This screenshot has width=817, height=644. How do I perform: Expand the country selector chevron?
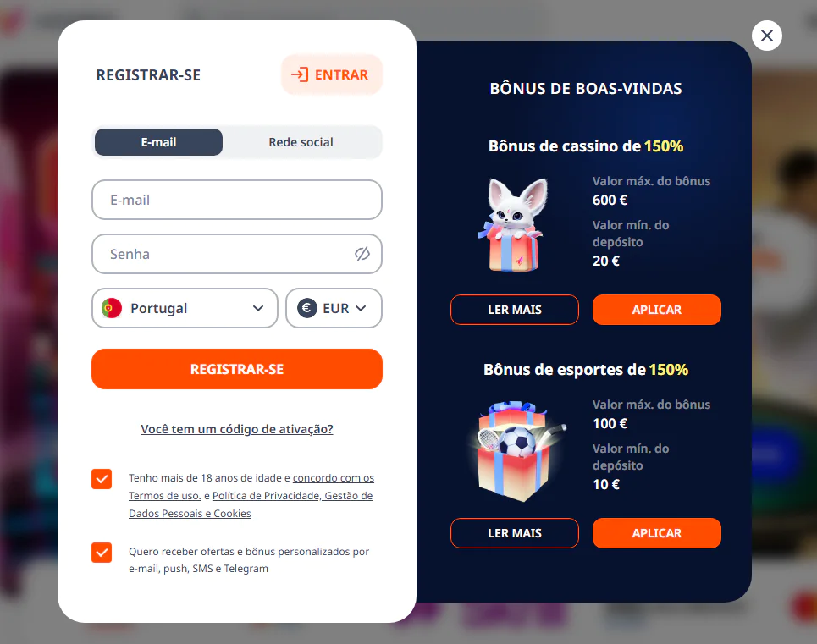tap(258, 308)
